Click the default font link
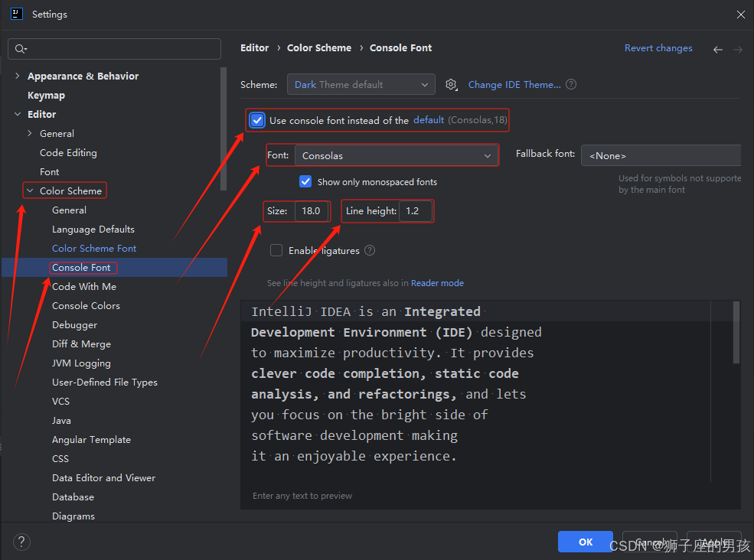 [429, 119]
